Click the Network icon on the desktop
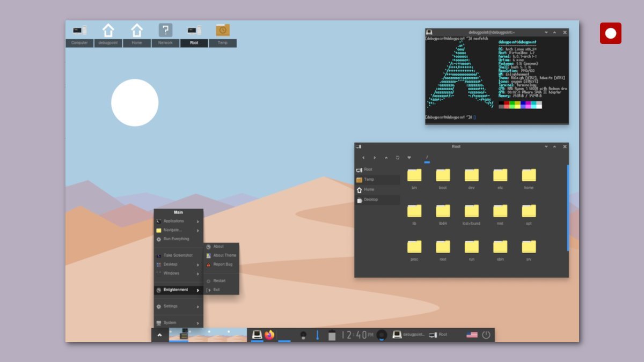 (x=165, y=31)
